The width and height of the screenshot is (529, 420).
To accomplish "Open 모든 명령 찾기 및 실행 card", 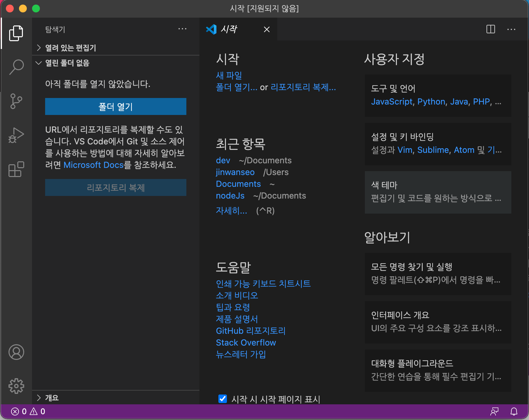I will click(438, 274).
